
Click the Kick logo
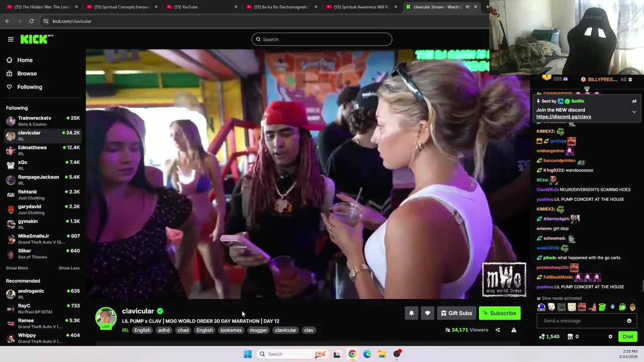36,39
